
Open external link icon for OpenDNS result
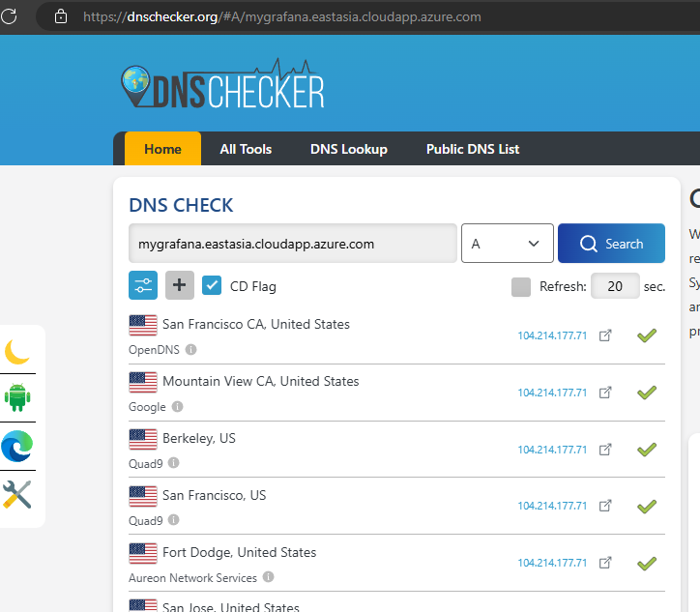coord(605,335)
